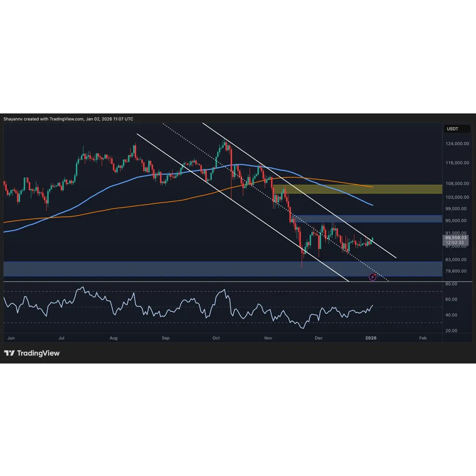
Task: Click the RSI 80.00 level label
Action: (451, 284)
